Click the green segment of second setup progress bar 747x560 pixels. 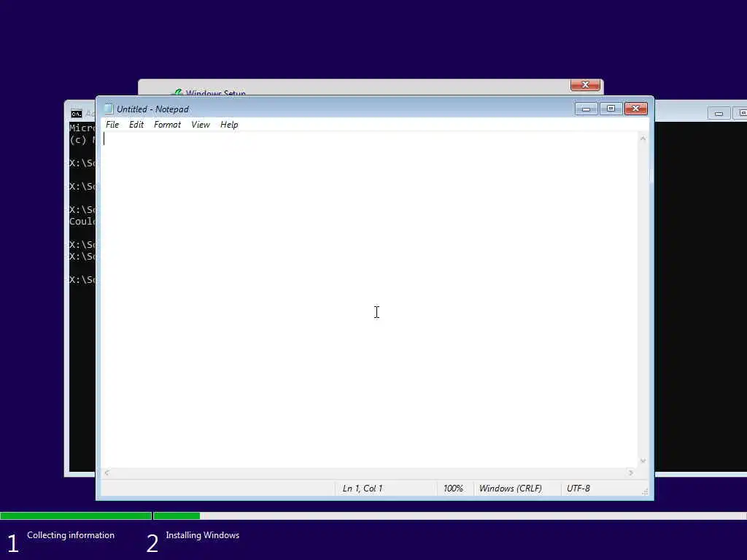tap(177, 516)
